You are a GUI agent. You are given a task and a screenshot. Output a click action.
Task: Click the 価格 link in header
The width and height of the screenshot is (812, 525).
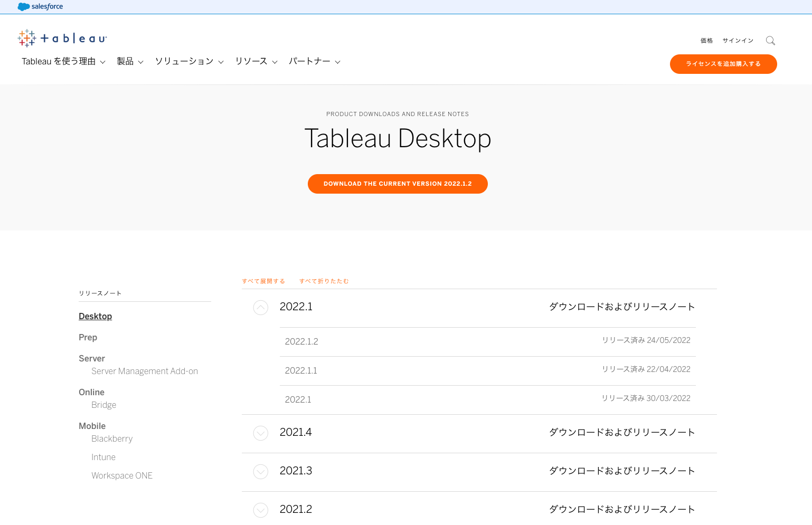[x=706, y=41]
